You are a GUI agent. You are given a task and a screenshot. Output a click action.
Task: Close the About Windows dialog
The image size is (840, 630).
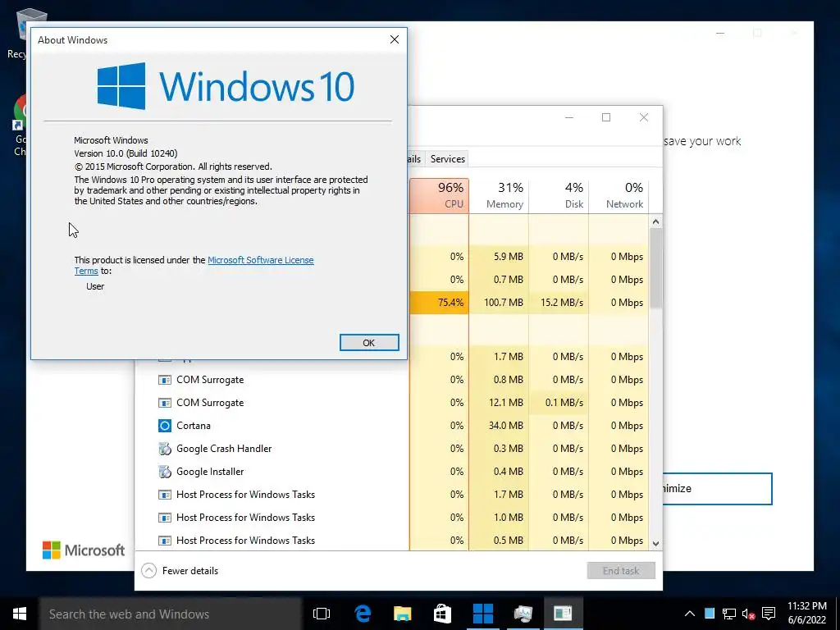(395, 39)
